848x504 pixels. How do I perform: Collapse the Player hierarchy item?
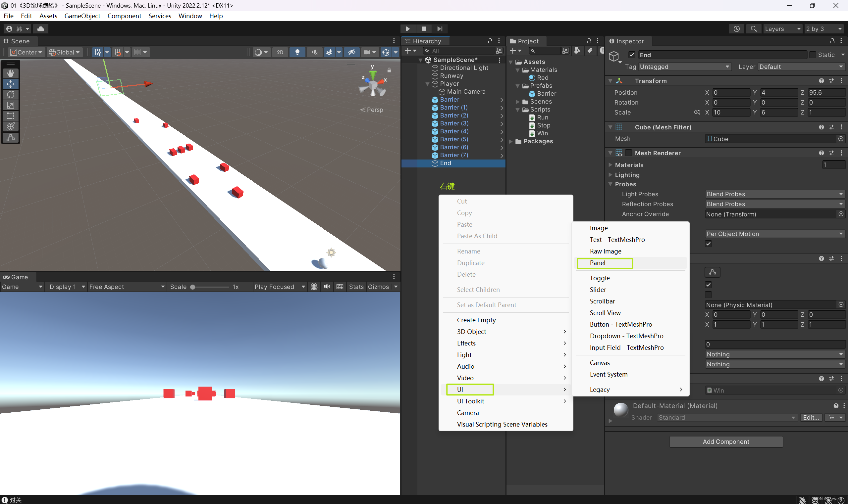[x=428, y=84]
